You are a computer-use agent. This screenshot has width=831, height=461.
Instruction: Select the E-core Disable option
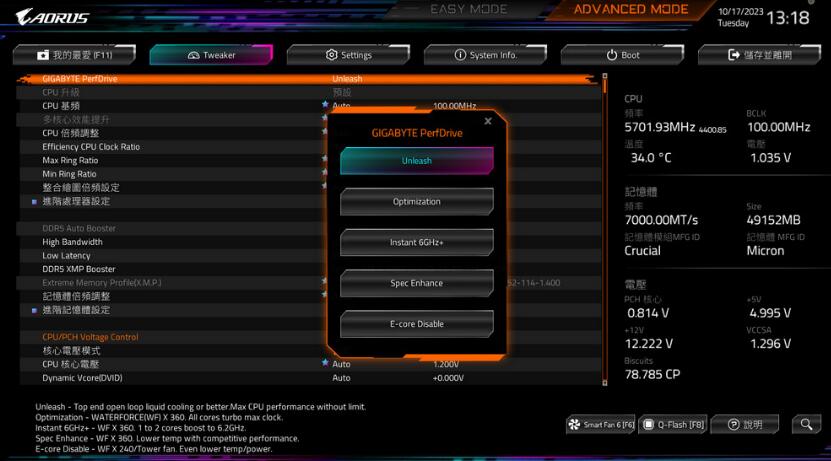point(416,324)
